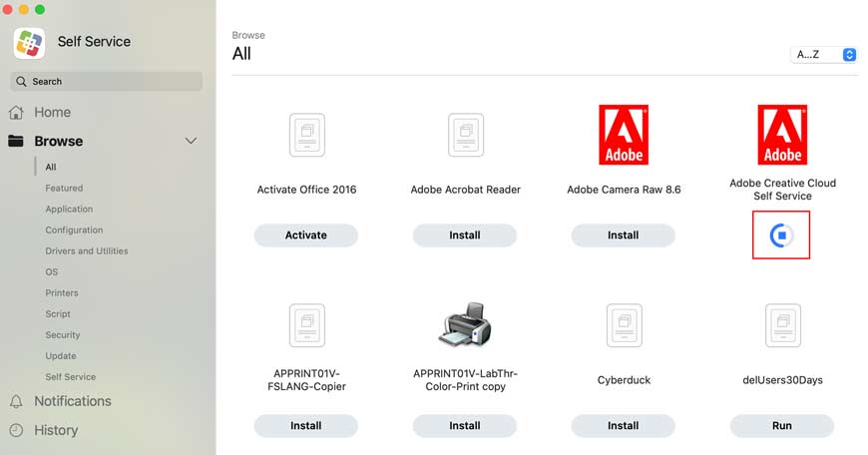This screenshot has width=868, height=455.
Task: Click the Cyberduck title text
Action: (x=624, y=380)
